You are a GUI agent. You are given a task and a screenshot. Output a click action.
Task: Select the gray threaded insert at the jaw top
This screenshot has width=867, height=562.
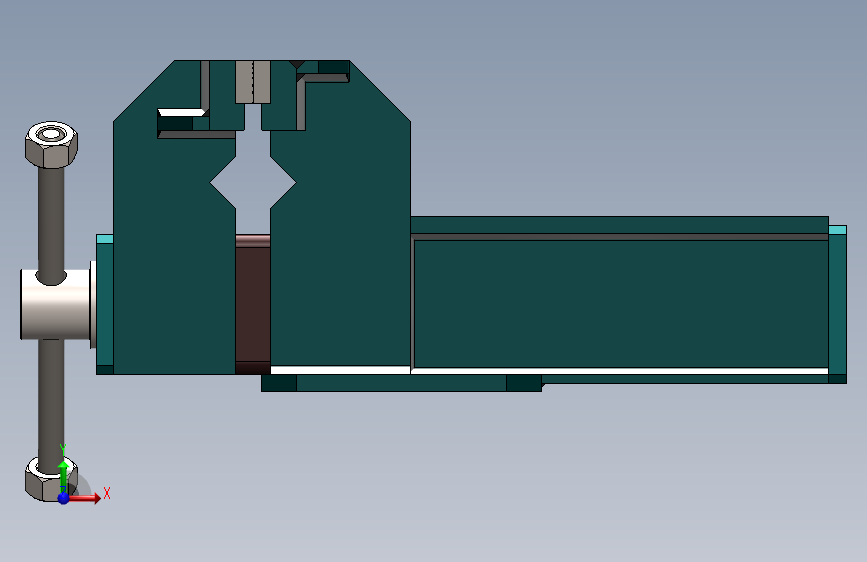click(253, 82)
